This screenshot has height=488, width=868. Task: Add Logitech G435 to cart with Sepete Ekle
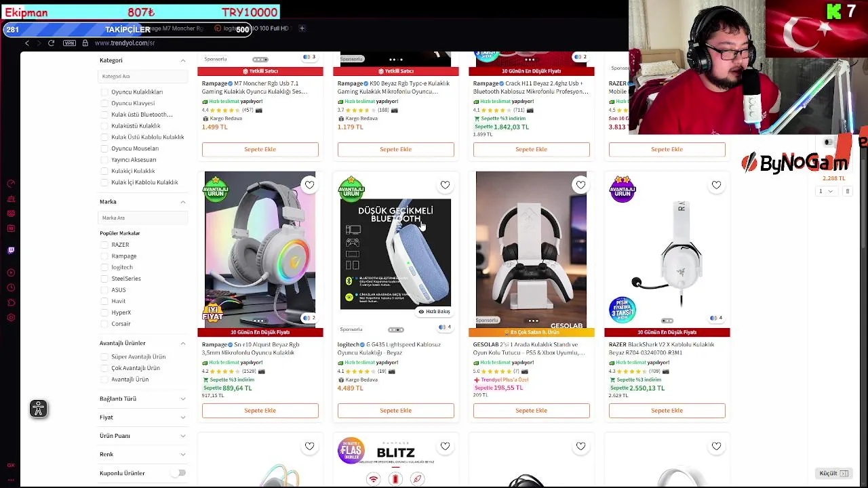pos(396,411)
